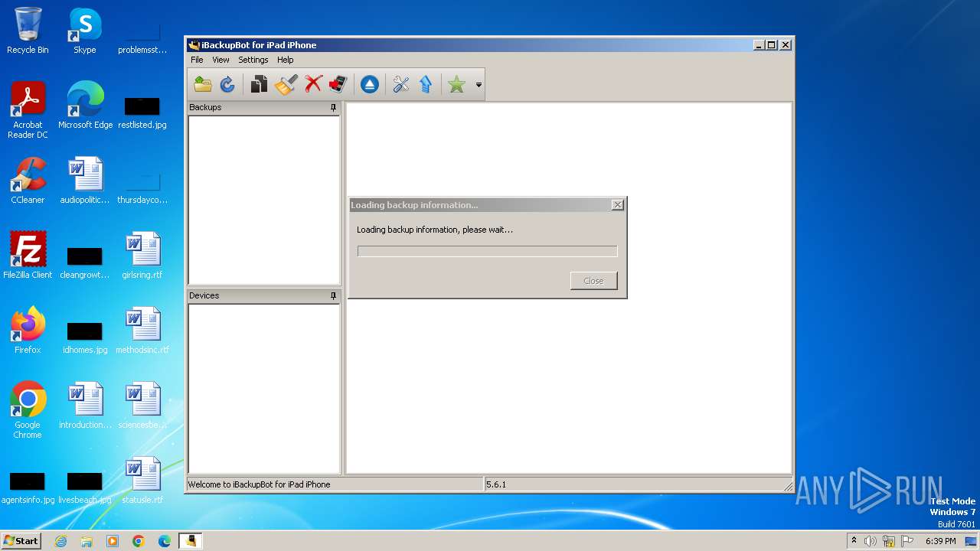
Task: Open Internet Explorer from the taskbar
Action: pyautogui.click(x=61, y=541)
